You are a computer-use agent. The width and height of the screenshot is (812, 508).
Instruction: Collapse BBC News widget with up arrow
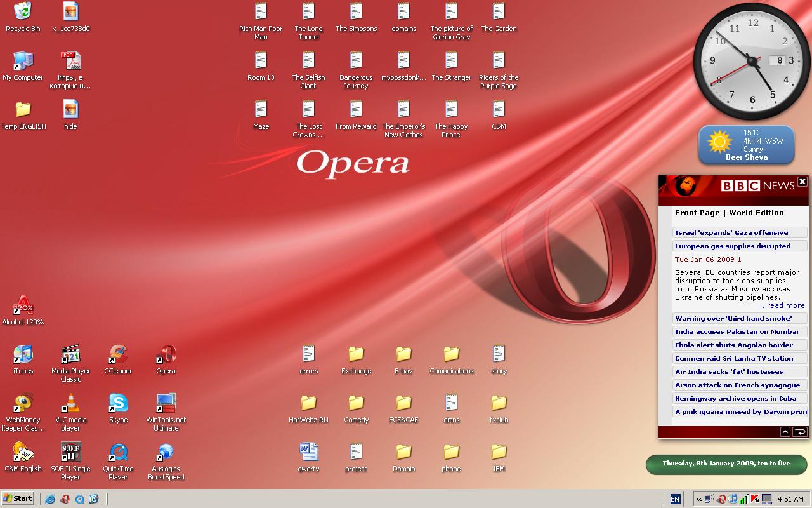coord(785,432)
